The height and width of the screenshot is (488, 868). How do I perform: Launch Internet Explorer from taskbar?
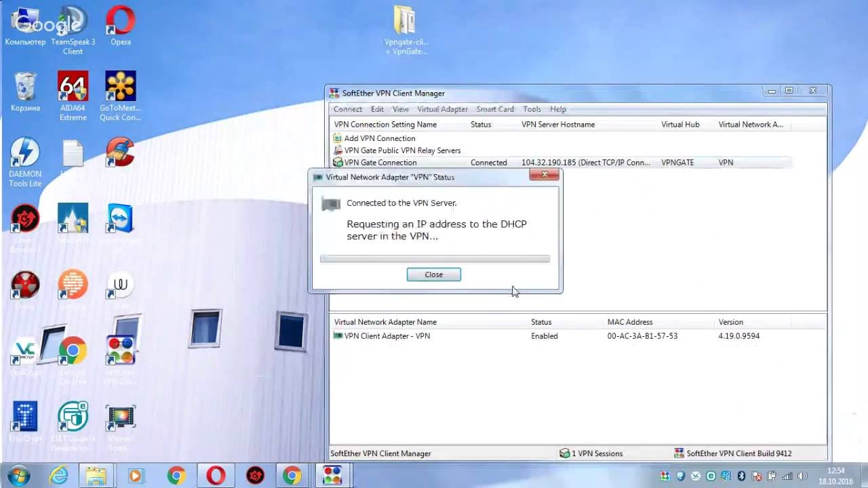click(59, 476)
